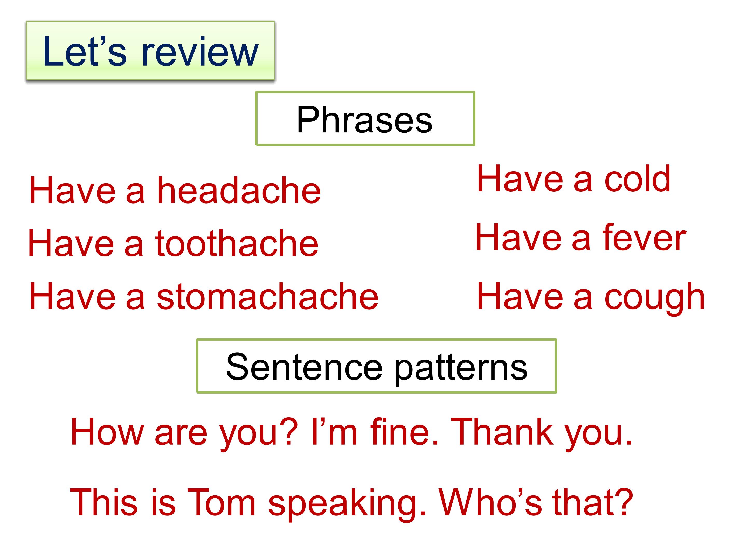Image resolution: width=747 pixels, height=560 pixels.
Task: Click the word "review" in the title
Action: point(200,52)
